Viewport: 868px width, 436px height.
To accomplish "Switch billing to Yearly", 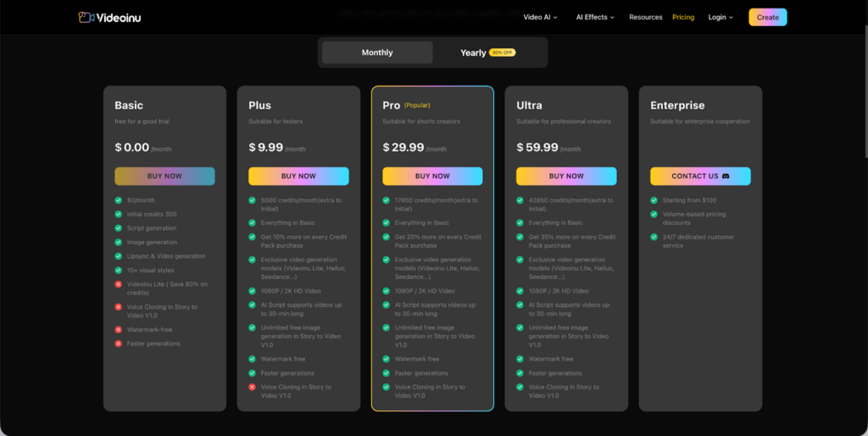I will [x=473, y=53].
